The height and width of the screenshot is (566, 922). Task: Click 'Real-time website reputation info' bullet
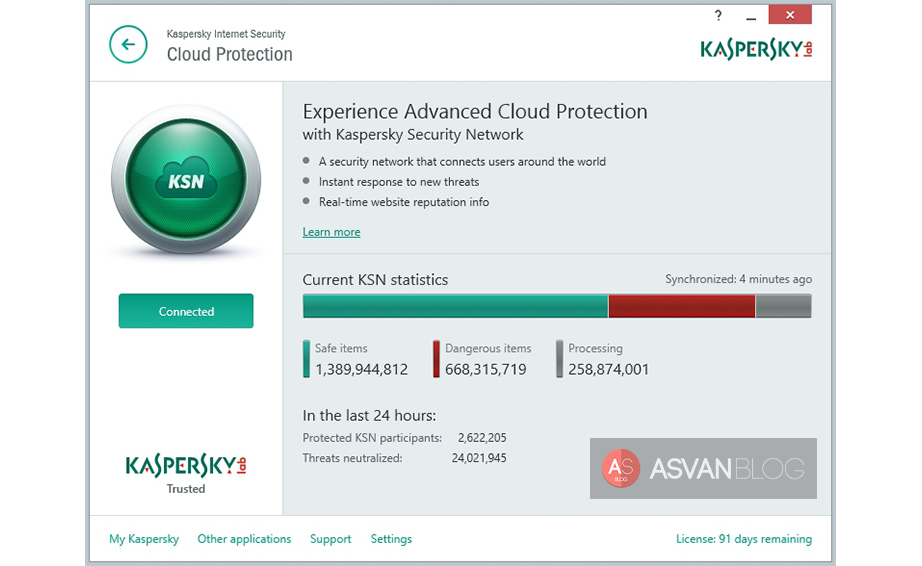(x=404, y=202)
